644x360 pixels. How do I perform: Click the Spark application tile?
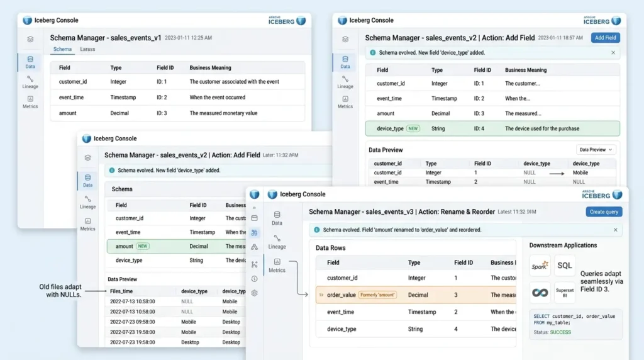(540, 266)
